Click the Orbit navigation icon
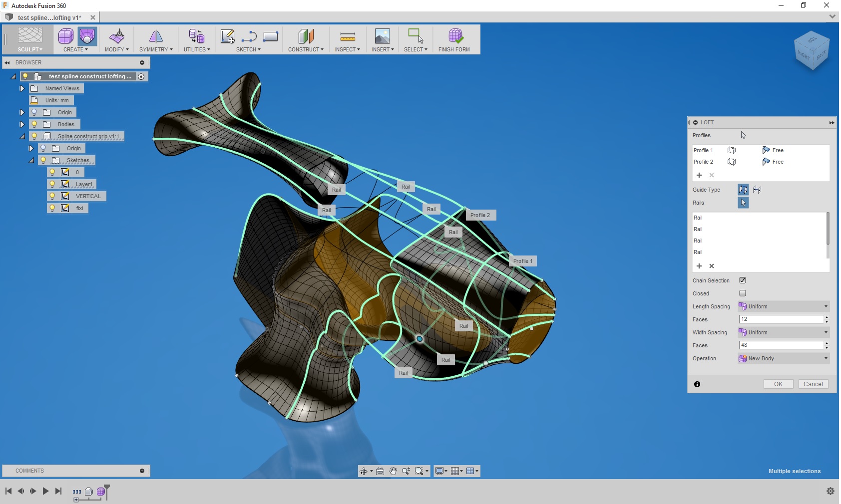 pyautogui.click(x=363, y=471)
